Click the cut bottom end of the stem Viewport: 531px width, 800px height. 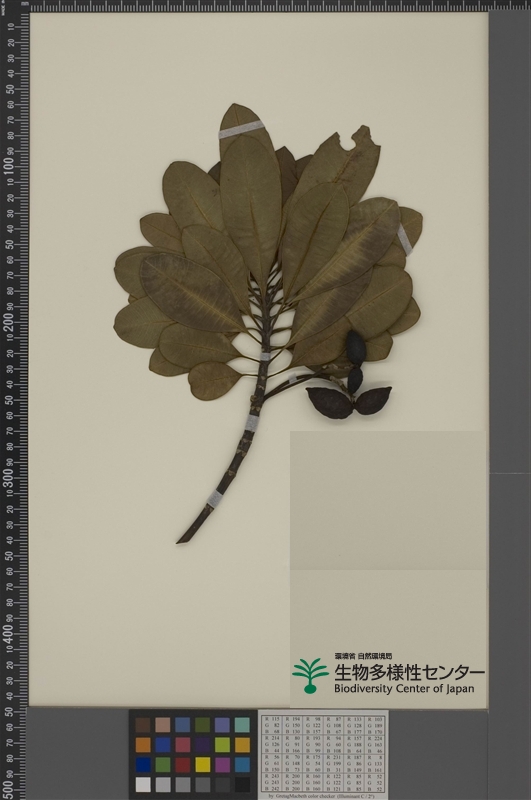click(182, 538)
